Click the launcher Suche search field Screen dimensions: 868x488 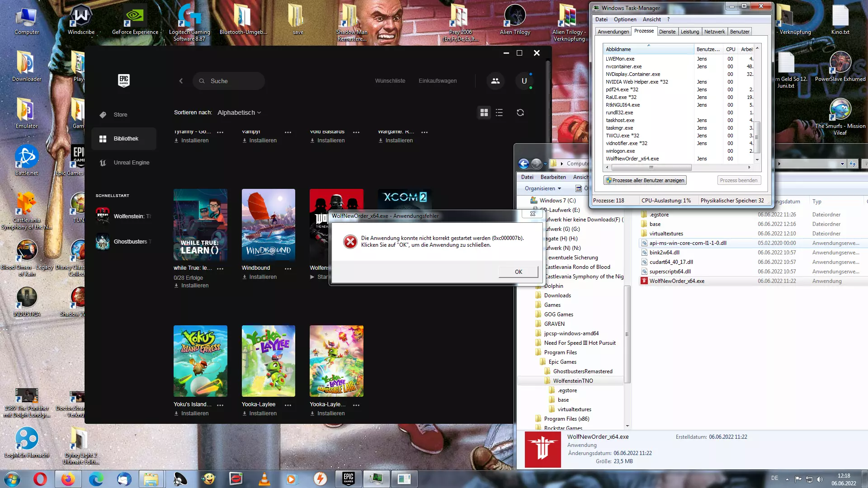point(229,81)
